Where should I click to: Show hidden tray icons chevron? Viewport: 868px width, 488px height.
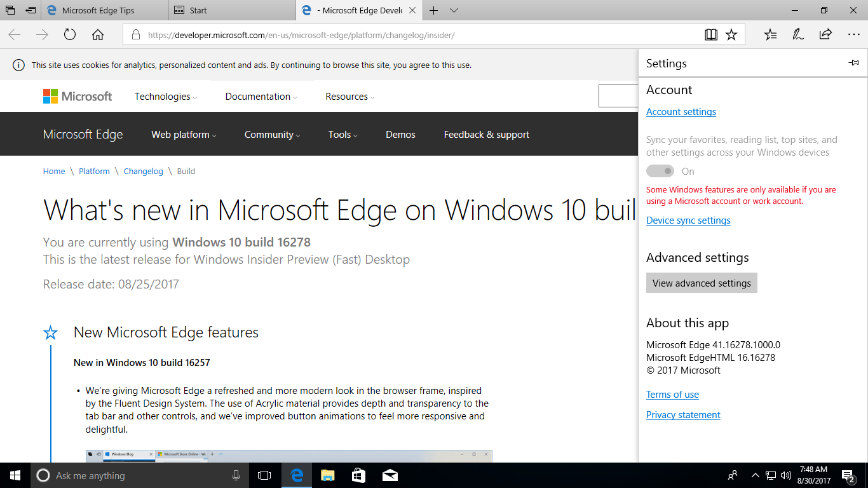[755, 475]
